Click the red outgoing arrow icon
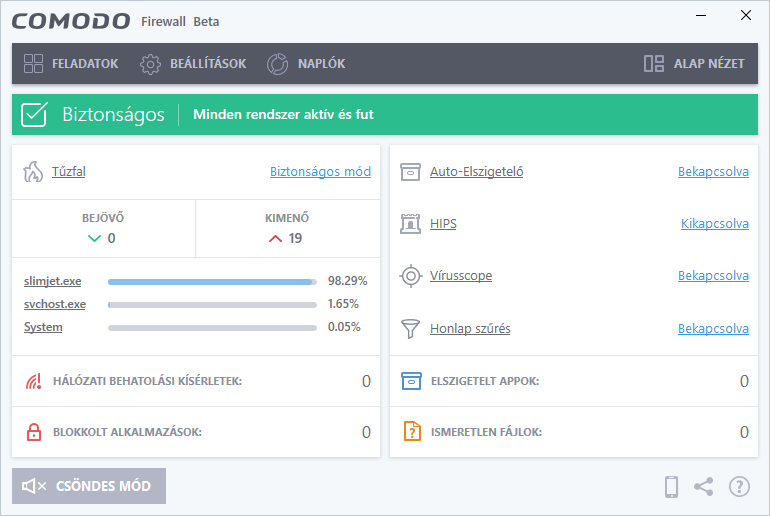This screenshot has width=770, height=516. click(275, 239)
